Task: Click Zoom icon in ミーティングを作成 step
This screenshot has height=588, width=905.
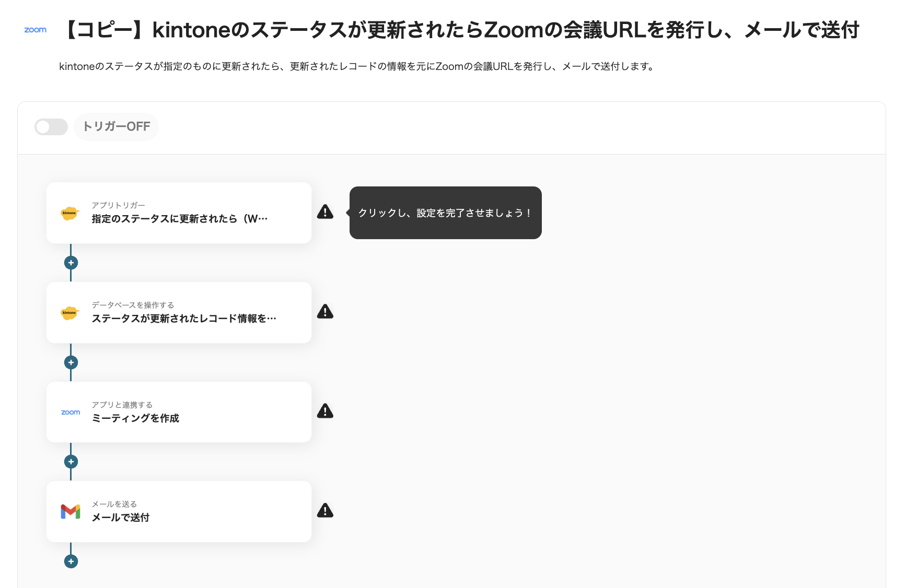Action: pyautogui.click(x=71, y=413)
